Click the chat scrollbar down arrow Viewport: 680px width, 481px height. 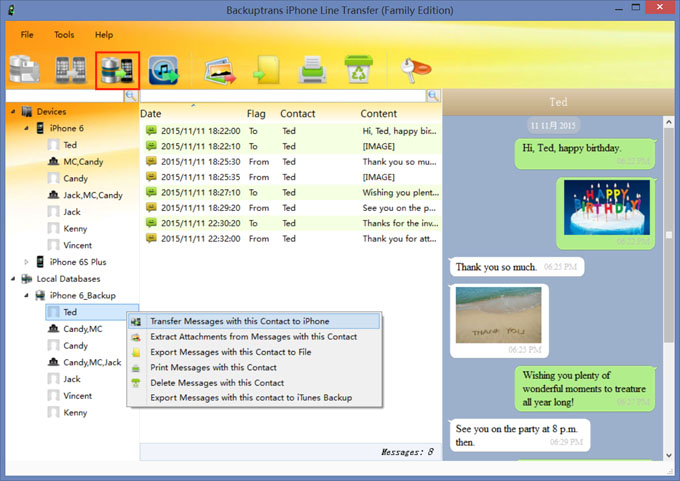pyautogui.click(x=669, y=455)
